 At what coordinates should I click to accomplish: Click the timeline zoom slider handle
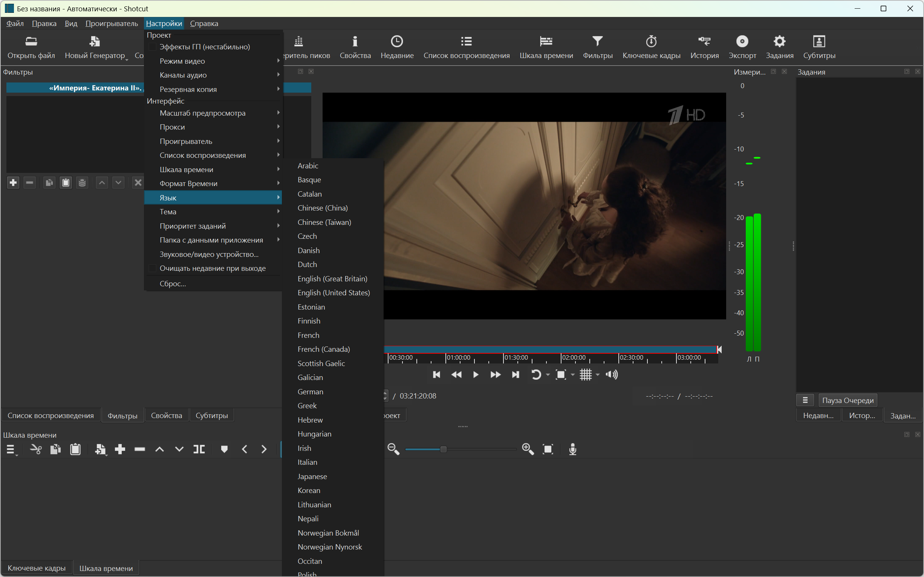click(x=443, y=449)
